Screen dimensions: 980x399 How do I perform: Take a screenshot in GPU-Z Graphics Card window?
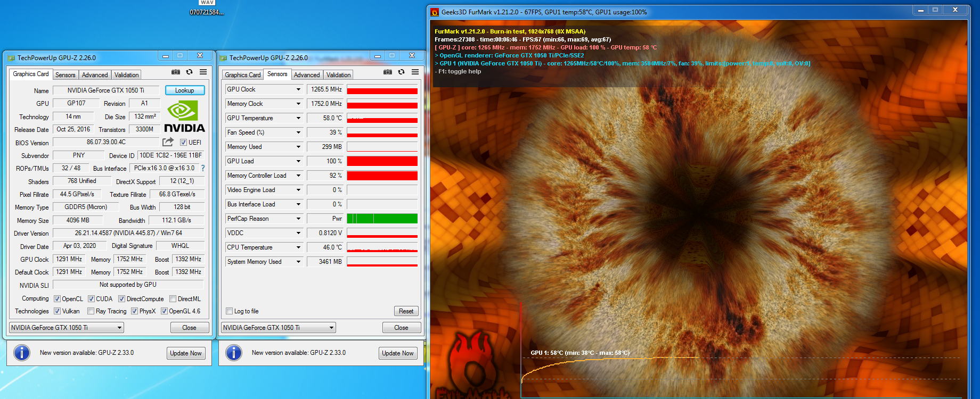[x=175, y=72]
